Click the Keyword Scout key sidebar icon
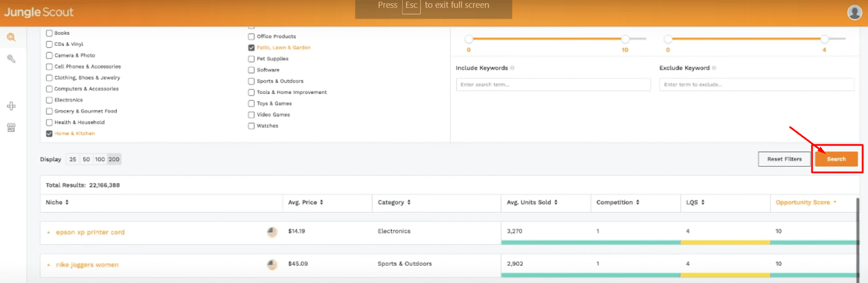868x283 pixels. tap(11, 59)
